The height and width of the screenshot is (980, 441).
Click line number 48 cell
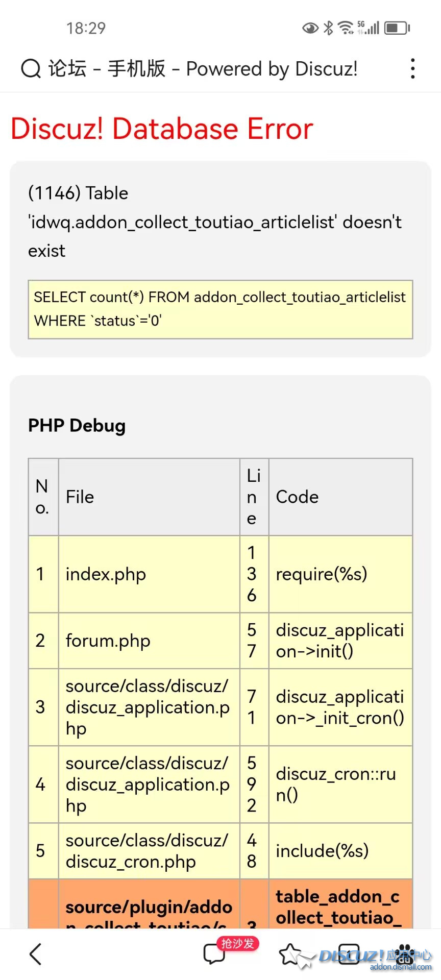(254, 851)
